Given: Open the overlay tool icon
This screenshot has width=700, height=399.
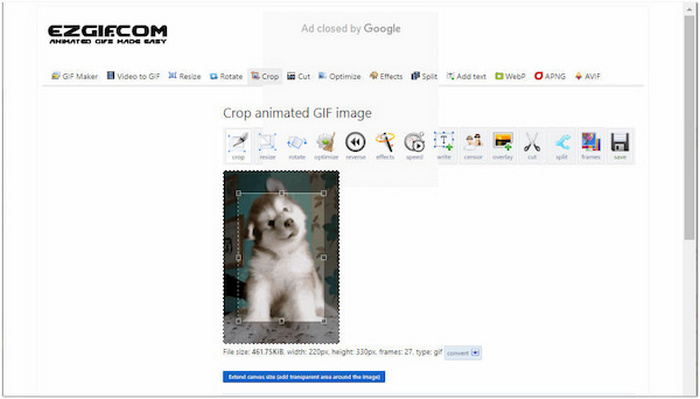Looking at the screenshot, I should point(503,146).
